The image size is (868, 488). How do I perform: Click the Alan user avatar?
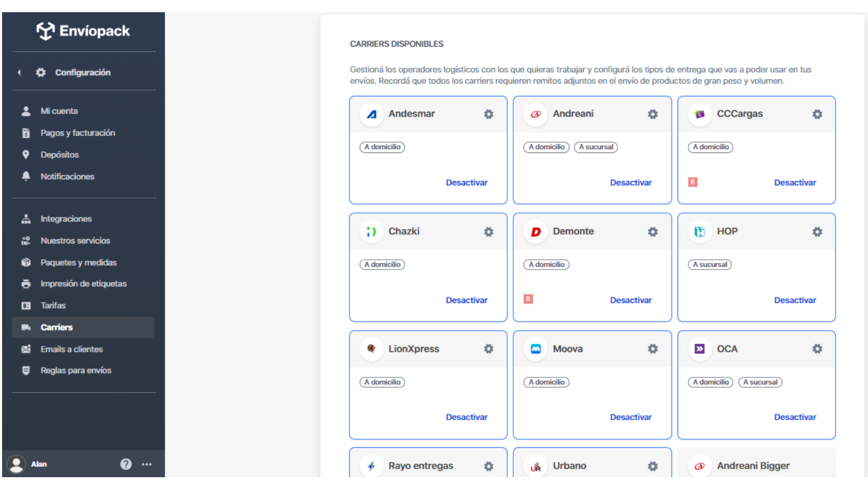click(16, 464)
